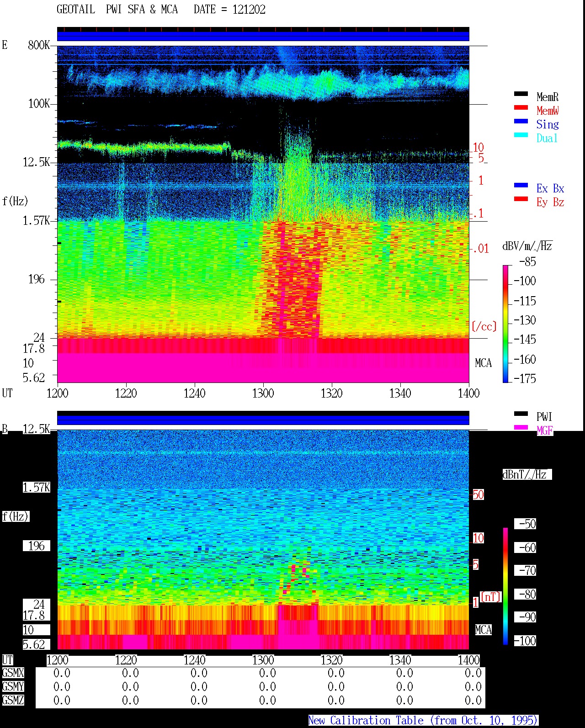The width and height of the screenshot is (585, 728).
Task: Click the -175 value on E color scale
Action: [525, 378]
